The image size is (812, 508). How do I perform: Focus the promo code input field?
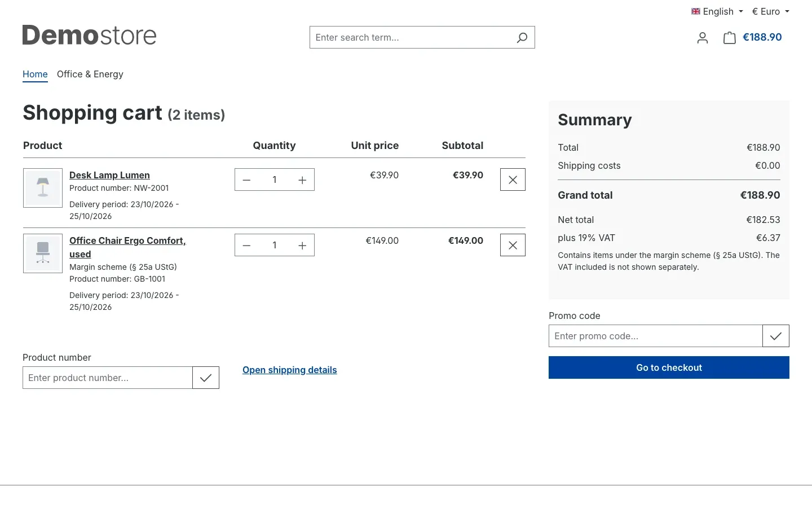(656, 336)
